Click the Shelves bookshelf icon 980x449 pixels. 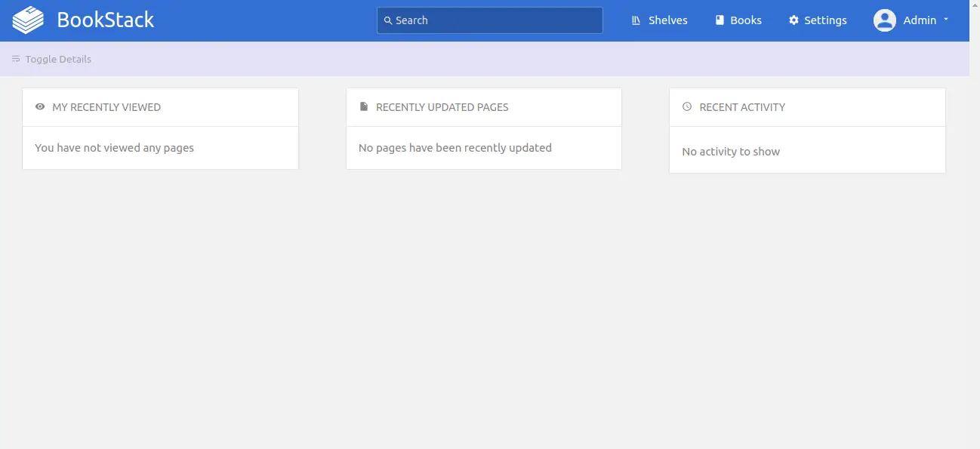pyautogui.click(x=636, y=20)
